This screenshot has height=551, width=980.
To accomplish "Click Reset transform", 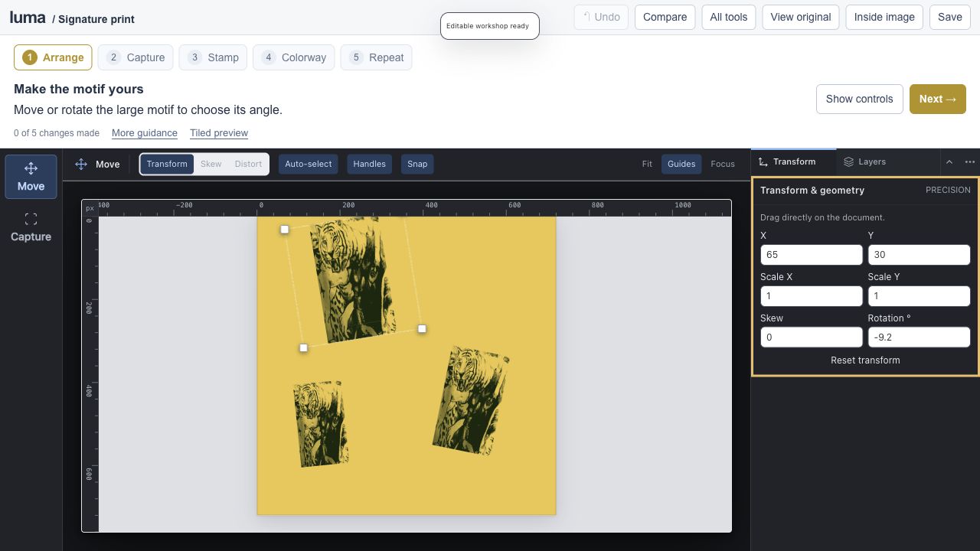I will 865,360.
